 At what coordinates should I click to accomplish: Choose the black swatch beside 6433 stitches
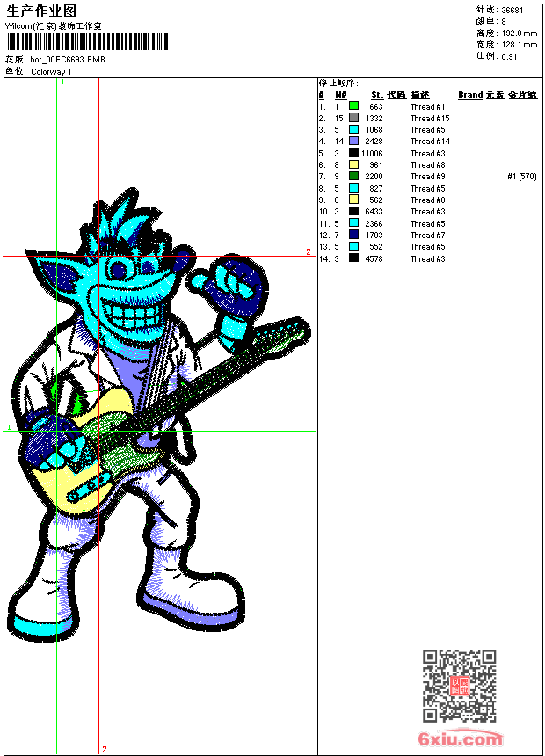point(353,211)
